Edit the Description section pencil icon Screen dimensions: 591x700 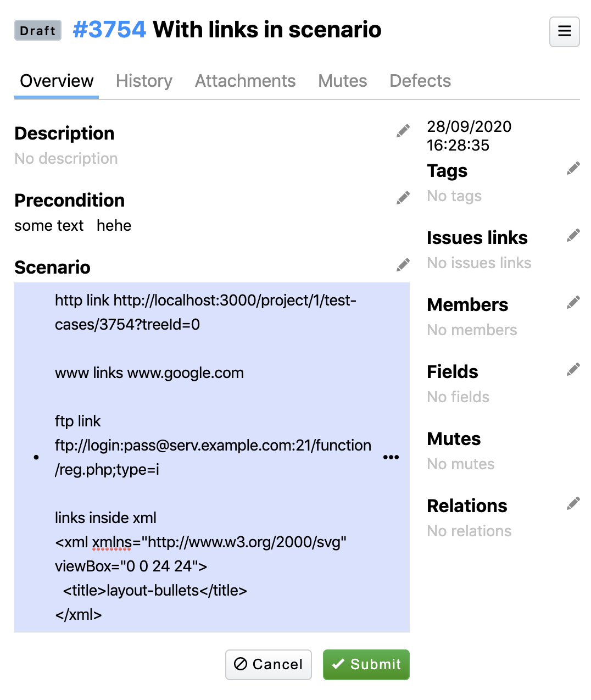point(403,131)
